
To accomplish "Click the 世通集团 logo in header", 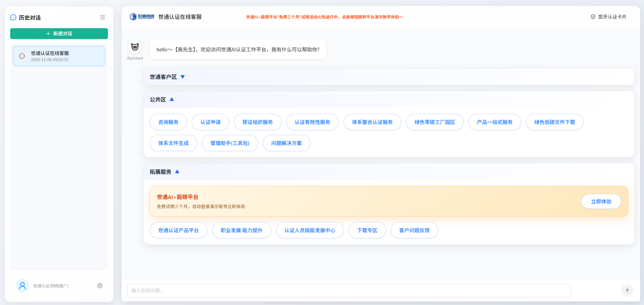I will point(142,17).
